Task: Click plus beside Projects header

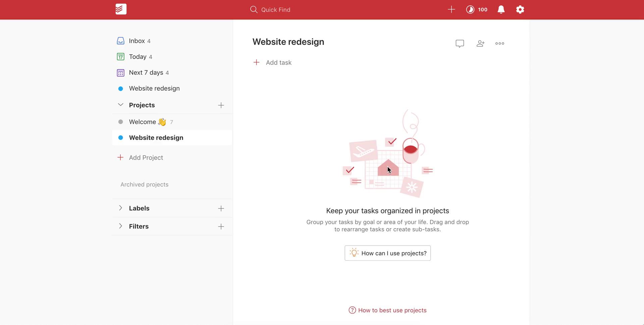Action: pos(221,105)
